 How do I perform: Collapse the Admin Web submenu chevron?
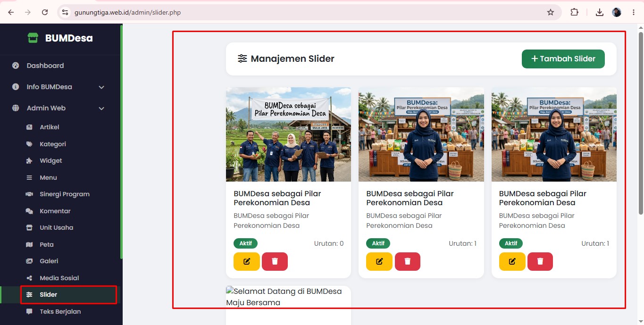tap(101, 108)
